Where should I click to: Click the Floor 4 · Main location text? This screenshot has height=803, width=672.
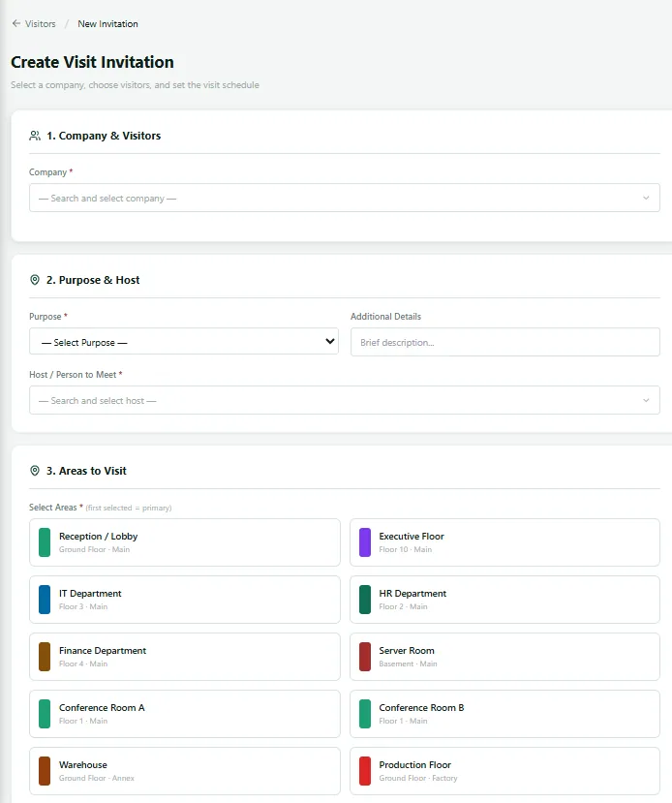coord(83,664)
